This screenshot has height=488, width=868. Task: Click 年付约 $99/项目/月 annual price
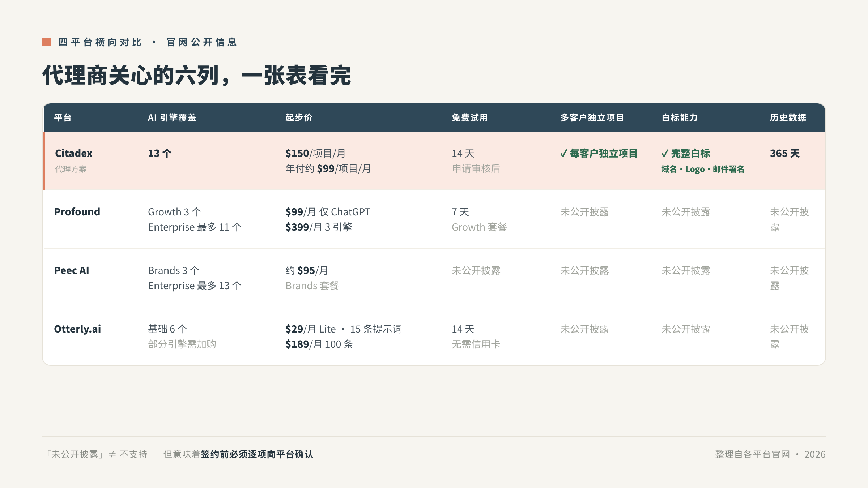pos(328,168)
